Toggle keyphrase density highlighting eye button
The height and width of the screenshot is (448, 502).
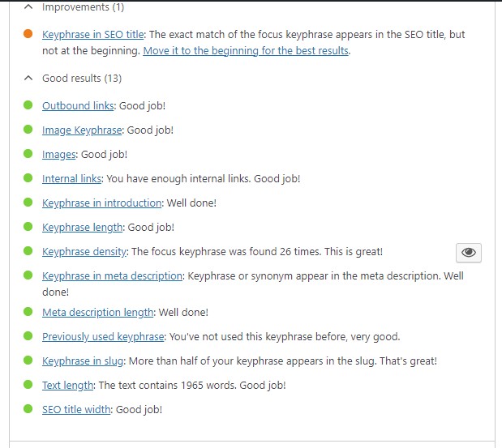469,252
